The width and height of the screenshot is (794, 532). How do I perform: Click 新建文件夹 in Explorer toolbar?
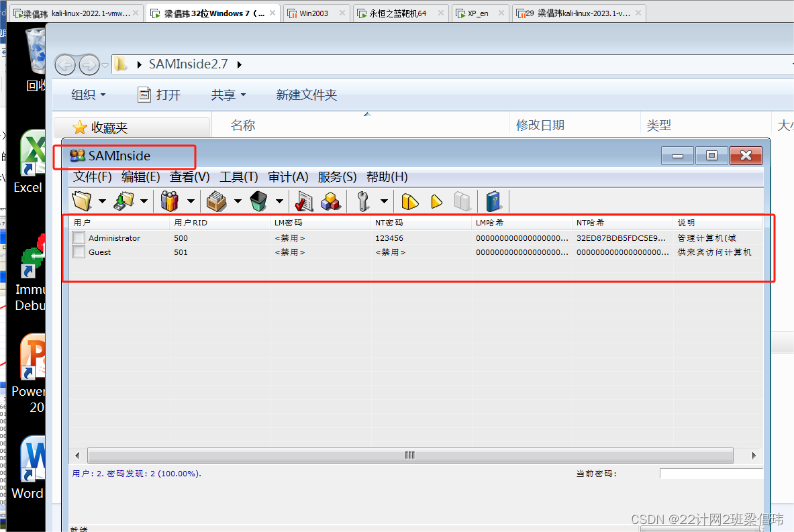306,95
